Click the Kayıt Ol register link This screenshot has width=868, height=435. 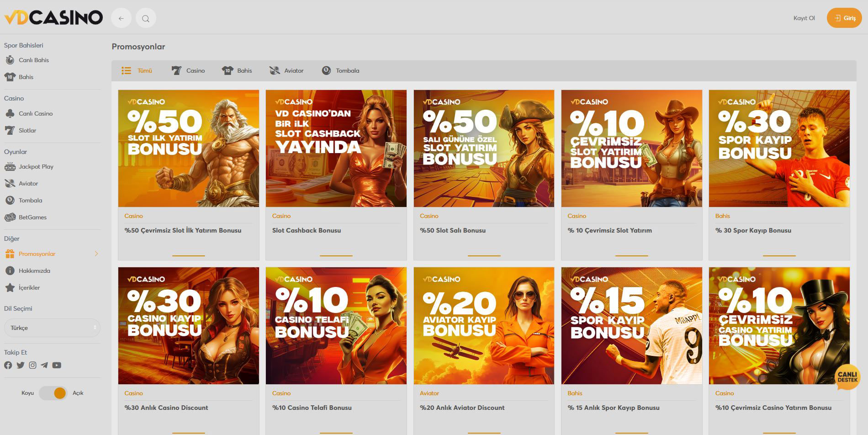point(804,18)
